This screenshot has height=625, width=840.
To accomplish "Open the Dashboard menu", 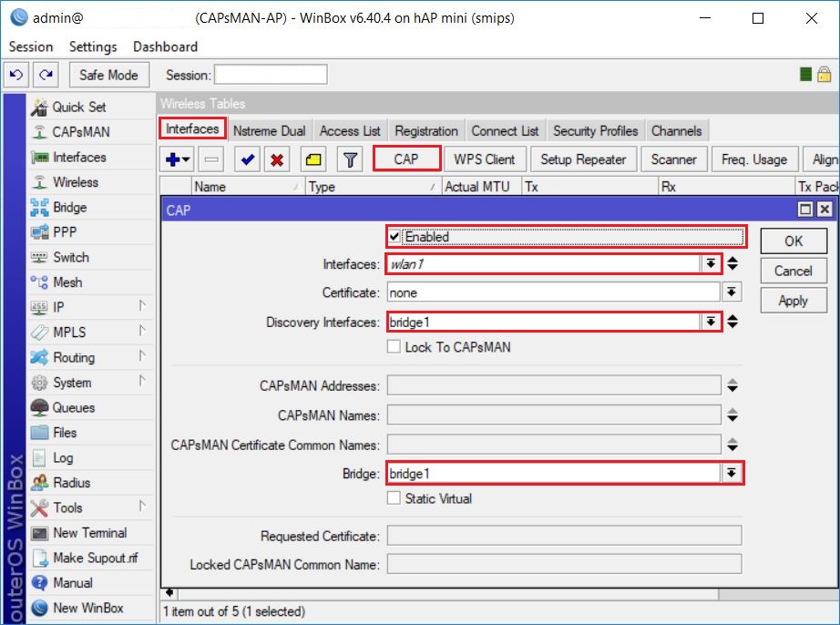I will click(x=165, y=47).
